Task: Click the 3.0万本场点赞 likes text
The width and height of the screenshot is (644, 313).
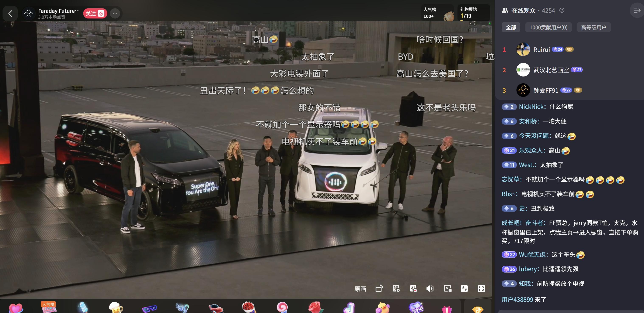Action: click(52, 17)
